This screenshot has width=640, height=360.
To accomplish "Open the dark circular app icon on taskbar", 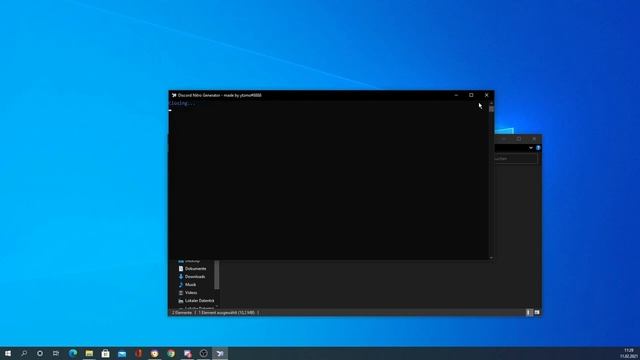I will 204,353.
